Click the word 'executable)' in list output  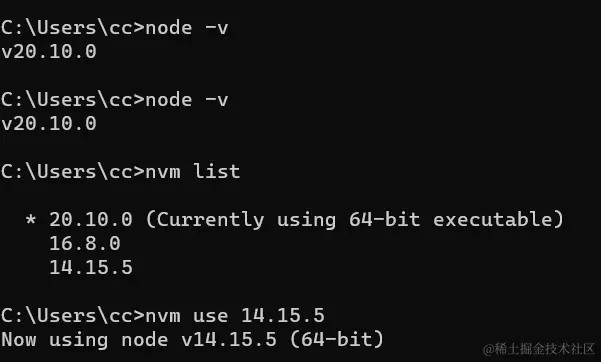(498, 219)
